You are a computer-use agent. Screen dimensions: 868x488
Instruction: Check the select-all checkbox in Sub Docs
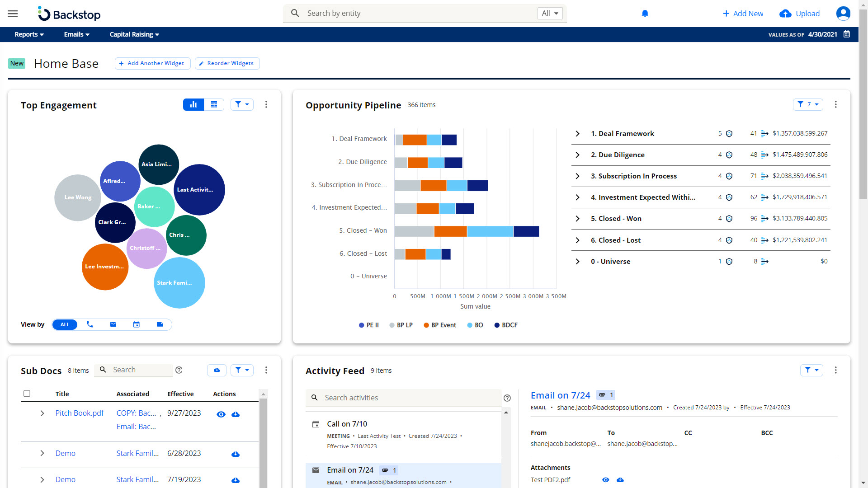coord(27,394)
